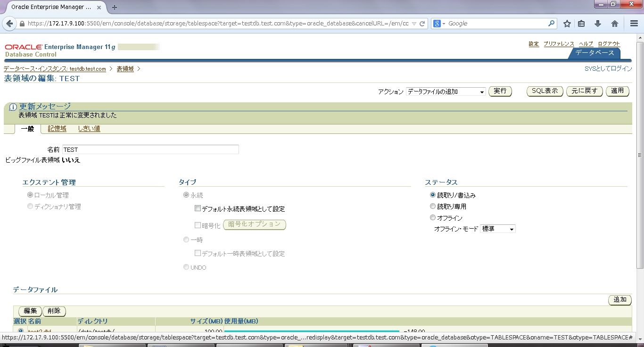Check デフォルト永続表領域として設定
This screenshot has width=644, height=347.
point(198,208)
